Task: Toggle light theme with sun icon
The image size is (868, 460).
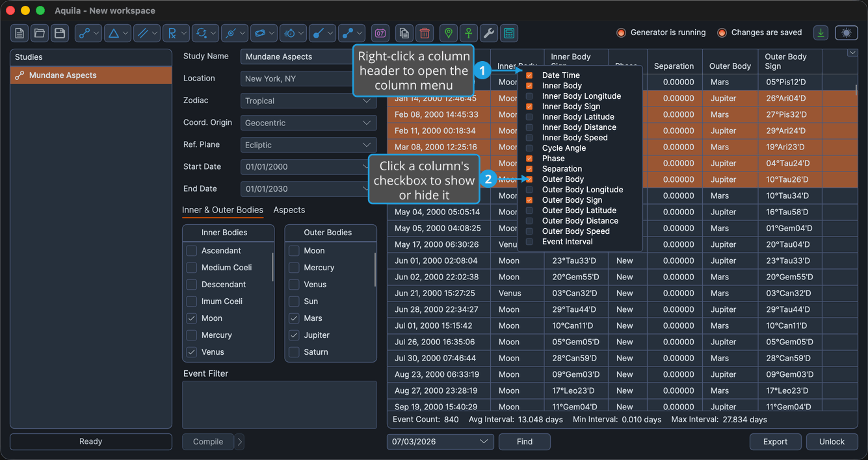Action: (x=846, y=32)
